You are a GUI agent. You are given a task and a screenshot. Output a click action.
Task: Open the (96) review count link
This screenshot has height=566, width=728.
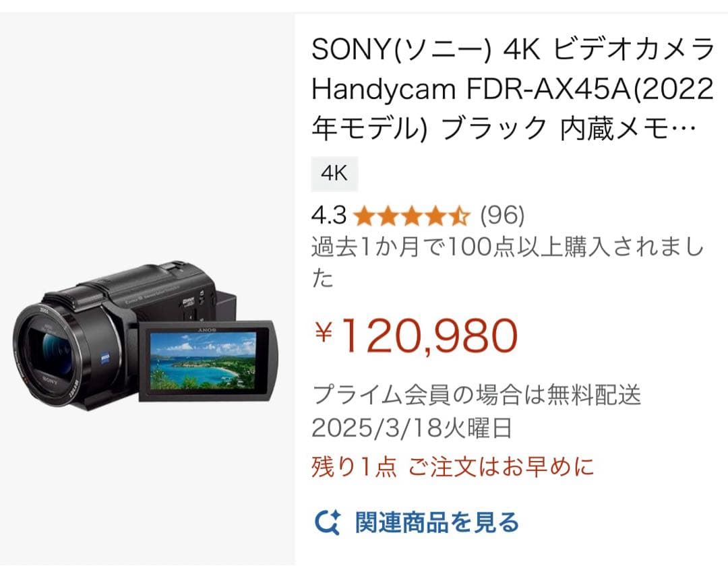(502, 216)
